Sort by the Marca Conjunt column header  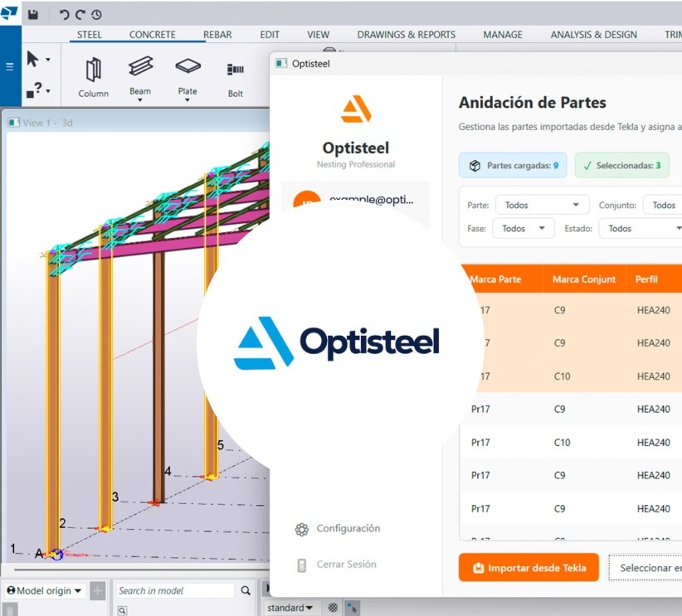click(584, 279)
